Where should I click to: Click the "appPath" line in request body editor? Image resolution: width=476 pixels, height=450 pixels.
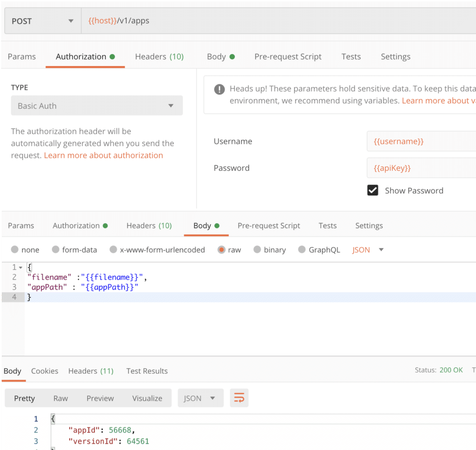(x=83, y=287)
